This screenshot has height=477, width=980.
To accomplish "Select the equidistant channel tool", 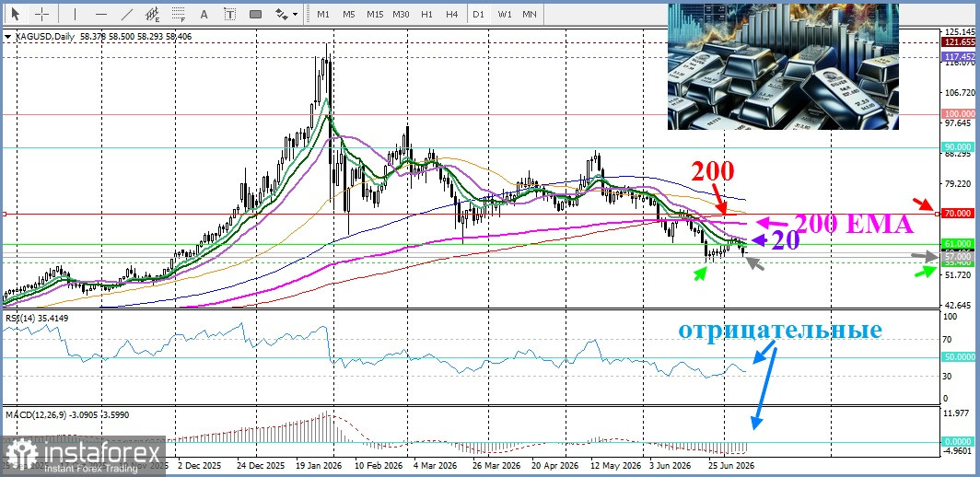I will coord(153,14).
